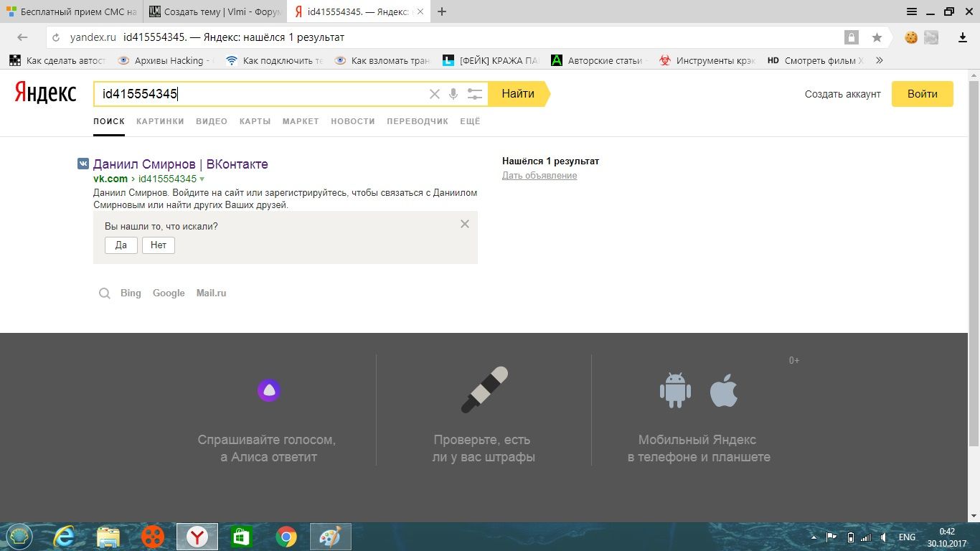
Task: Answer 'Да' to the feedback question
Action: click(x=121, y=245)
